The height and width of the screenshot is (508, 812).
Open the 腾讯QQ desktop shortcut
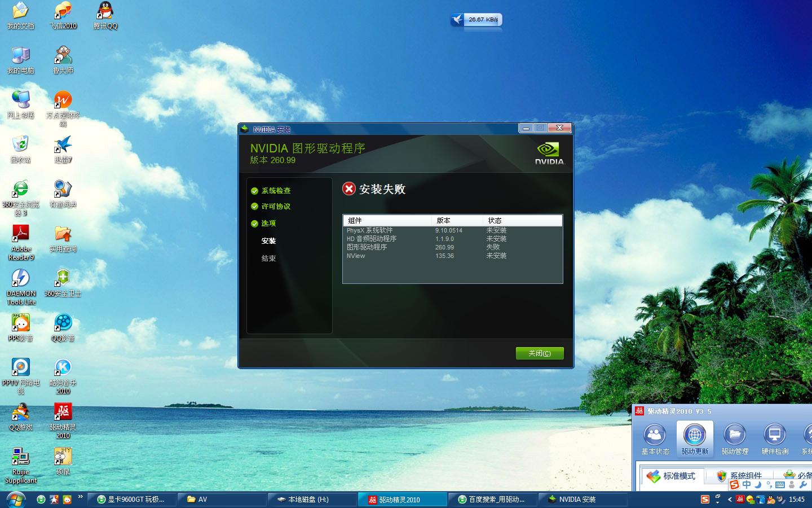[105, 15]
